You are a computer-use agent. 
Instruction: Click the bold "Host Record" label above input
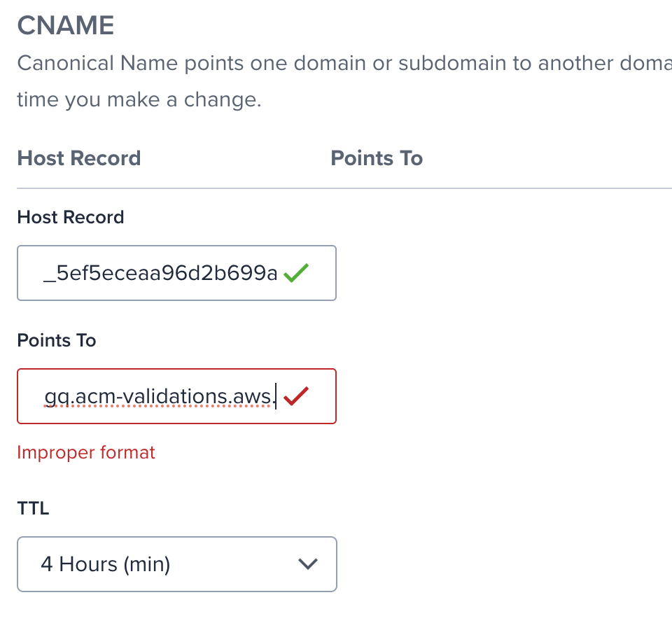[71, 217]
